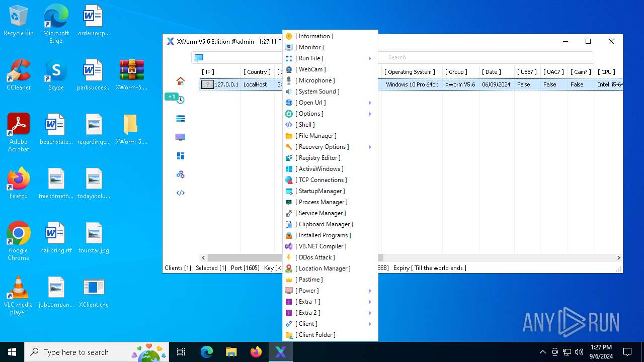Click the Client Folder icon
The width and height of the screenshot is (644, 362).
click(x=289, y=335)
